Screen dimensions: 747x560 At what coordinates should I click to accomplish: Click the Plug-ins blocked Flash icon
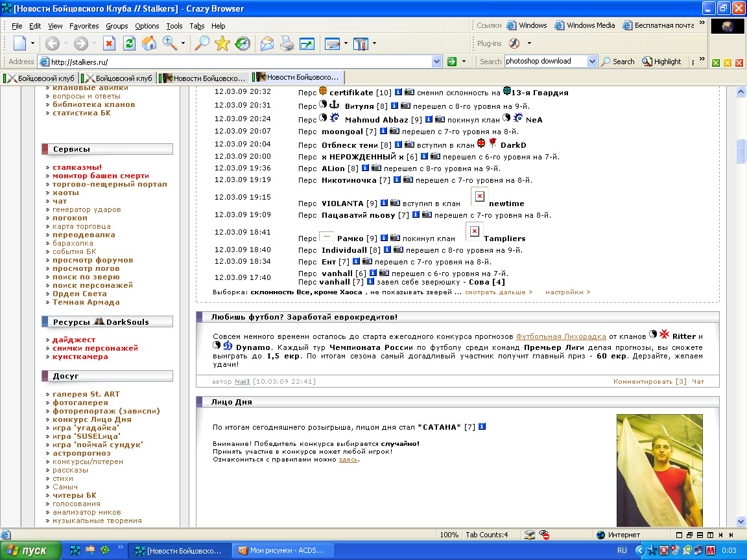(514, 43)
